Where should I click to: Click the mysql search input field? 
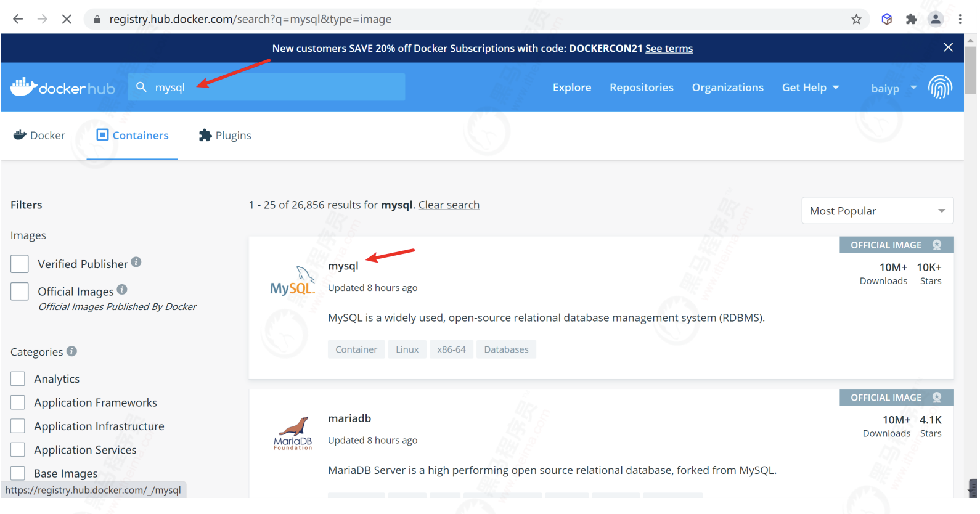tap(266, 87)
